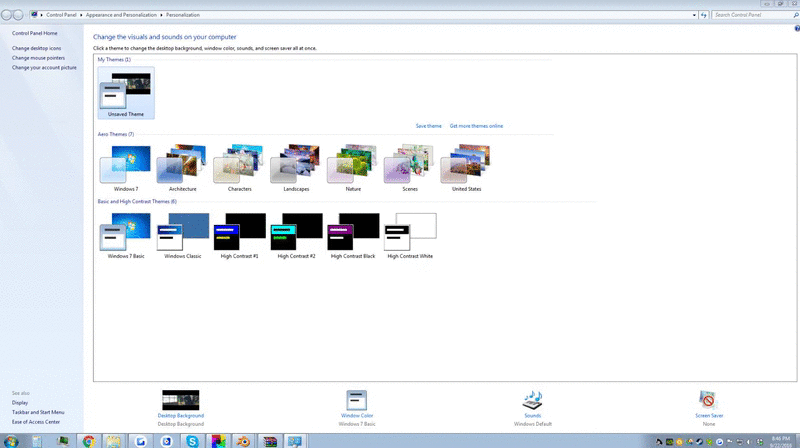
Task: Open the Display link under See also
Action: tap(20, 403)
